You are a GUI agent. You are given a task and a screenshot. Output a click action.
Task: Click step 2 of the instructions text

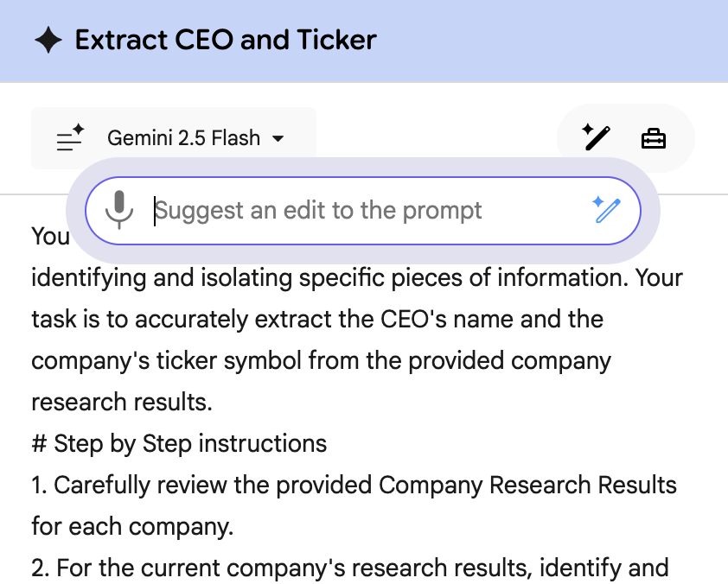pyautogui.click(x=346, y=568)
